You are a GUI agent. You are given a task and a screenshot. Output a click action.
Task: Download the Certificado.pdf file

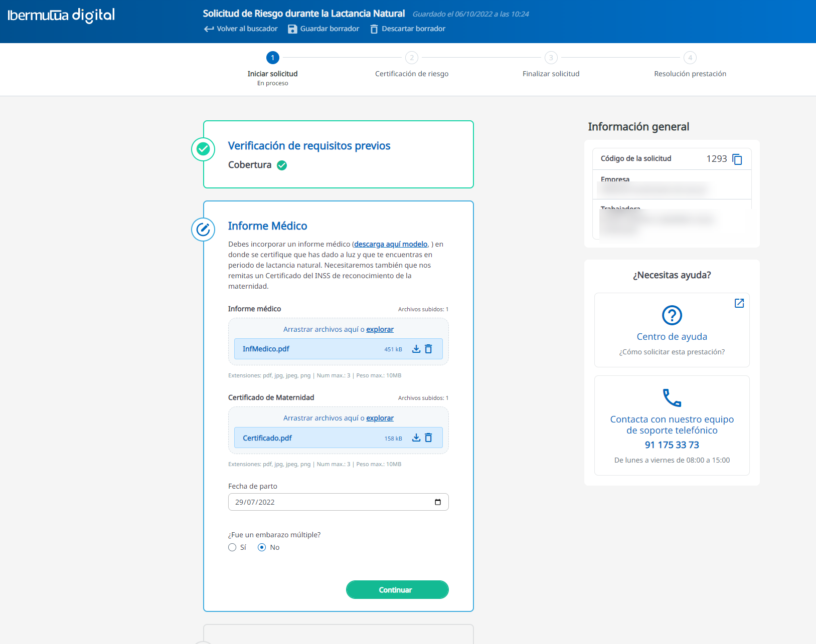point(416,438)
